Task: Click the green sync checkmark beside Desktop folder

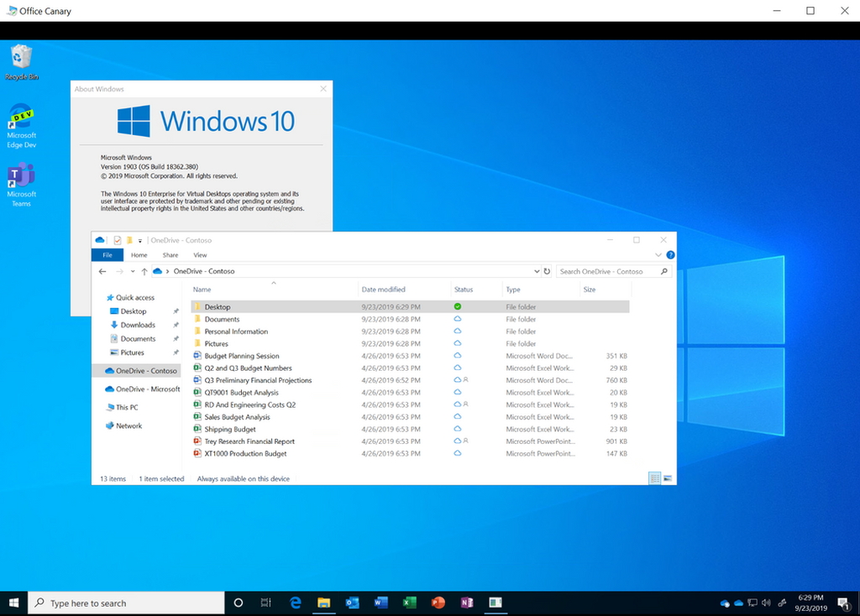Action: (x=459, y=306)
